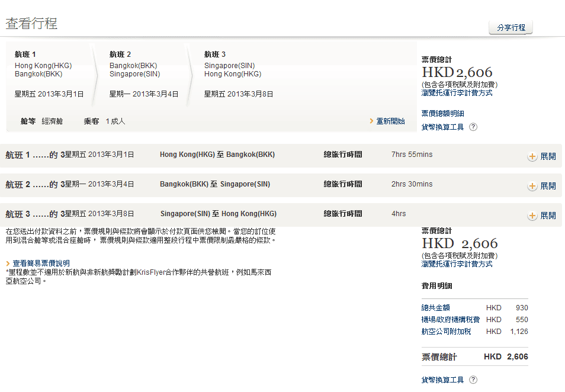The image size is (565, 392).
Task: Click 重新開始 to restart the search
Action: pos(390,121)
